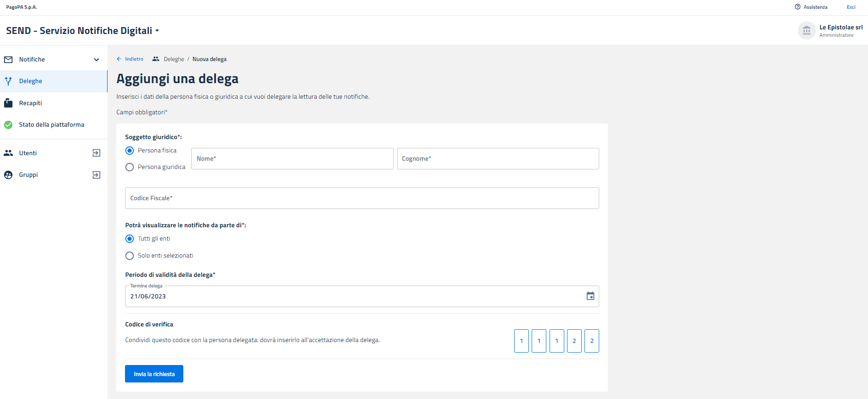Click the green Stato della piattaforma icon

click(8, 125)
